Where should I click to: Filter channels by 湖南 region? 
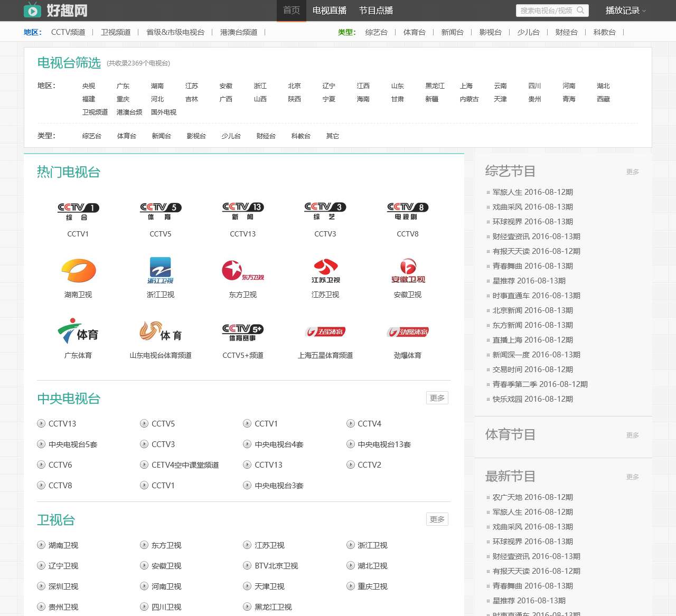(158, 86)
